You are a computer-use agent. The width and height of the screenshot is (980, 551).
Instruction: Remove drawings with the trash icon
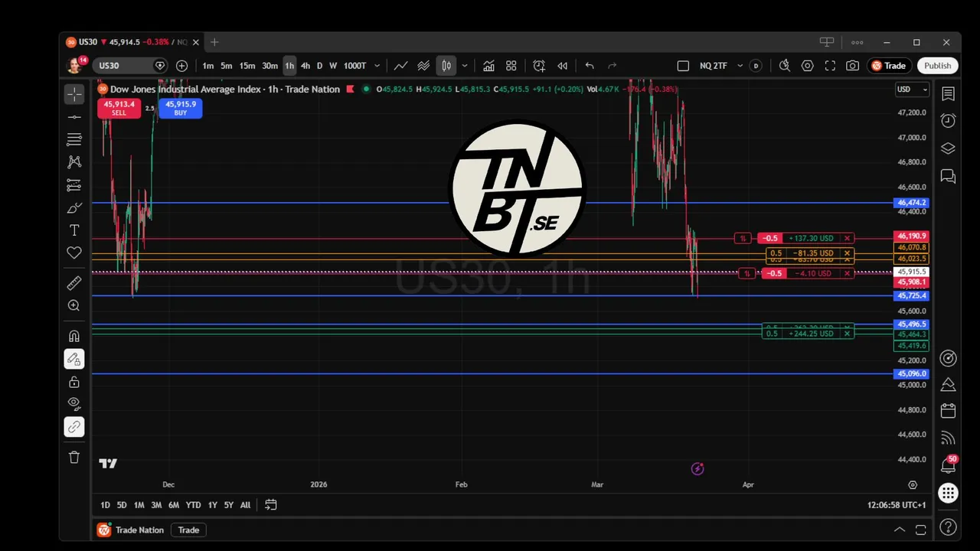click(x=74, y=457)
